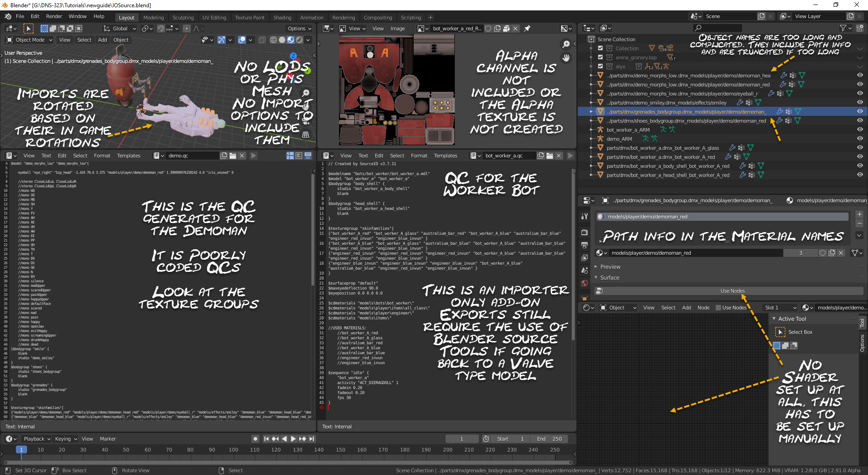Open the Output properties tab
Image resolution: width=868 pixels, height=475 pixels.
coord(585,245)
